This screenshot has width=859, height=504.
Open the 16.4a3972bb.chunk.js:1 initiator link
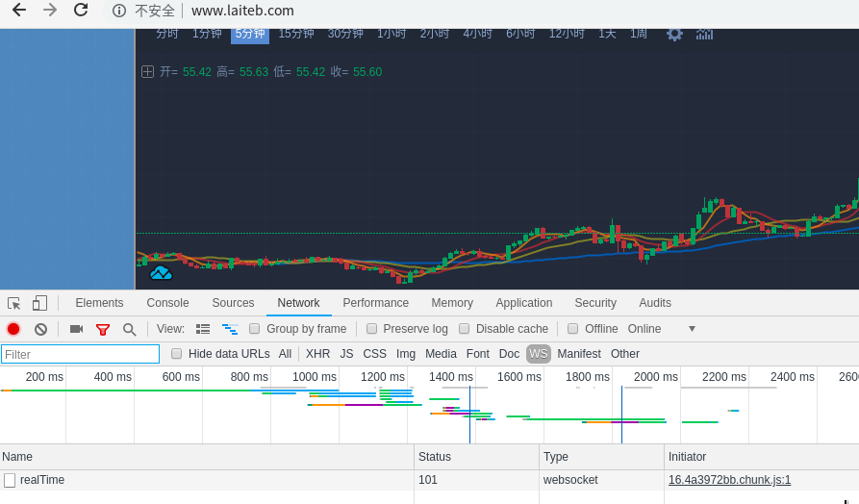tap(729, 480)
